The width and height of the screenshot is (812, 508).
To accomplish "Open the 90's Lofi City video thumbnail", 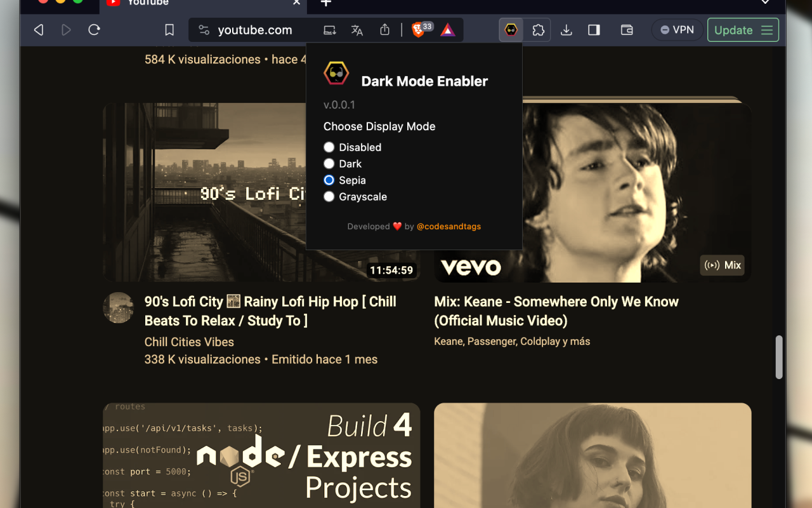I will click(x=261, y=192).
